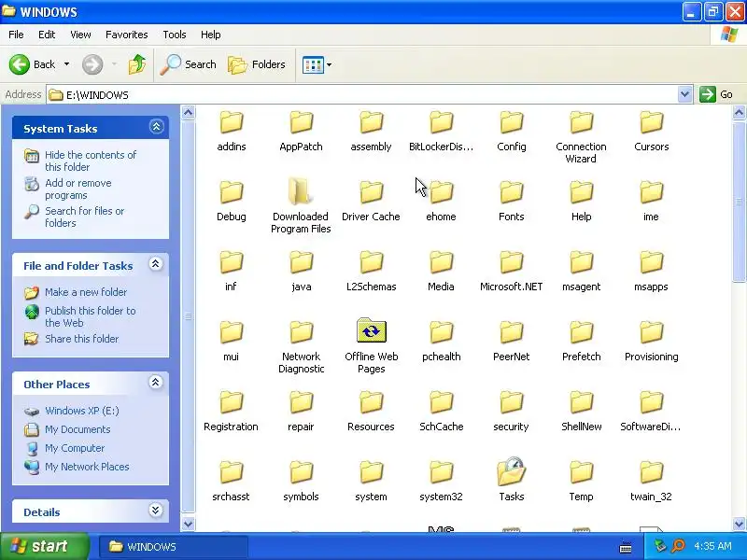The image size is (747, 560).
Task: Click the 4:35 AM clock
Action: 712,546
